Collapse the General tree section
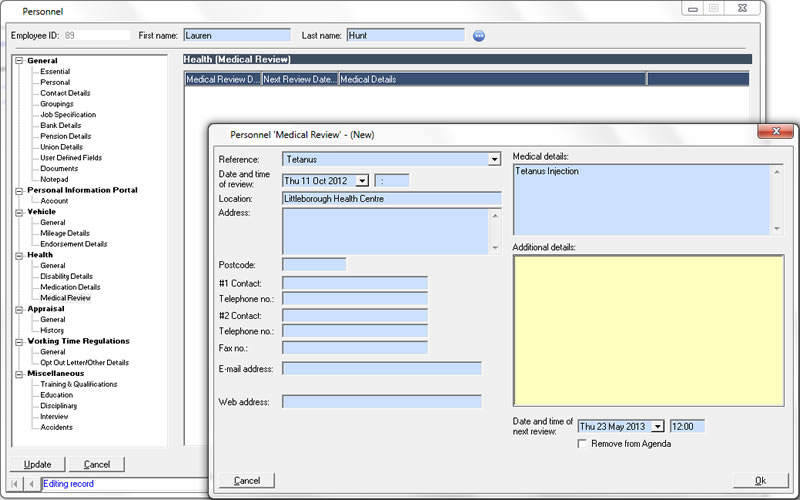 point(19,61)
